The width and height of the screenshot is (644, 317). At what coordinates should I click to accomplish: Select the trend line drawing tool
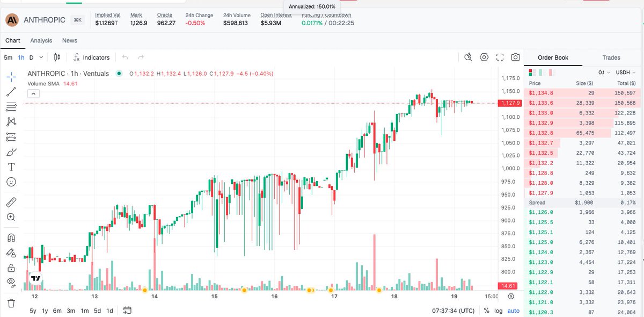11,91
